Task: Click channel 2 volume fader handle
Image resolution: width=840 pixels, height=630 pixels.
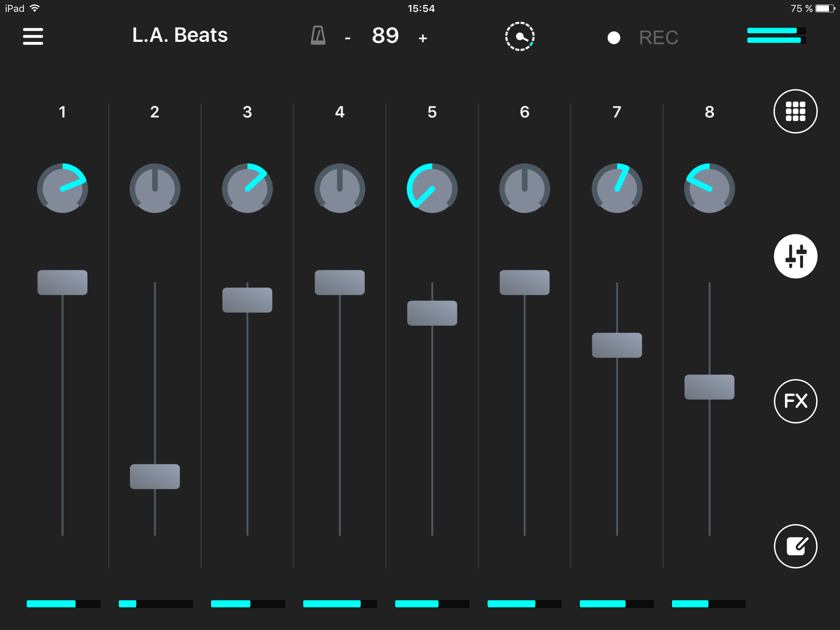Action: click(155, 476)
